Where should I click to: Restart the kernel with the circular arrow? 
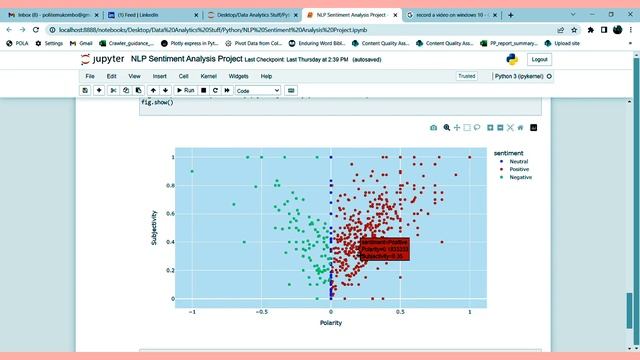pyautogui.click(x=215, y=90)
